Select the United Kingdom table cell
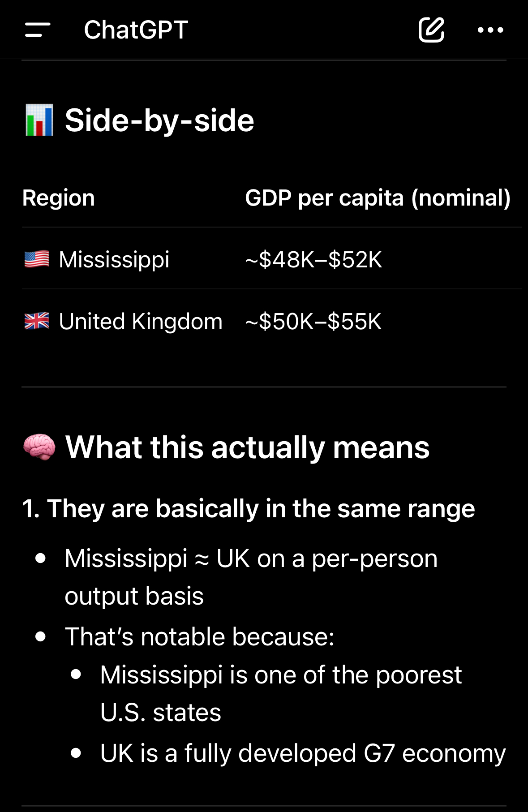Viewport: 528px width, 812px height. pyautogui.click(x=141, y=322)
